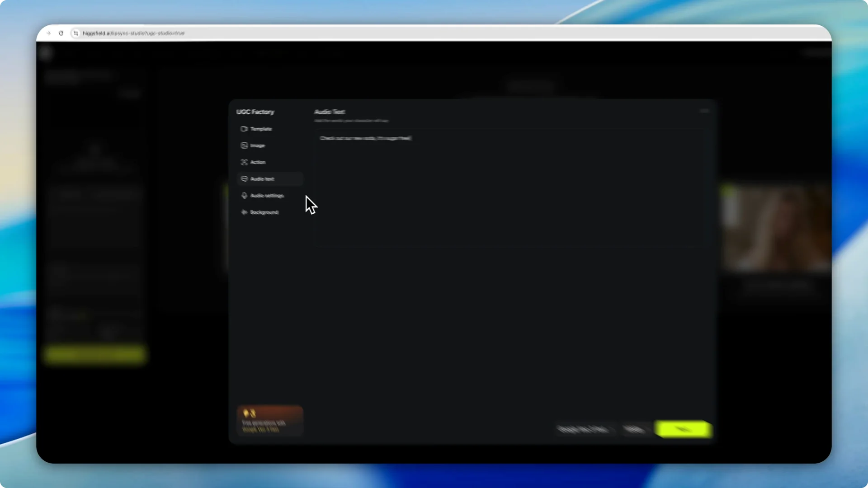Select the Image picture icon
The height and width of the screenshot is (488, 868).
point(244,145)
